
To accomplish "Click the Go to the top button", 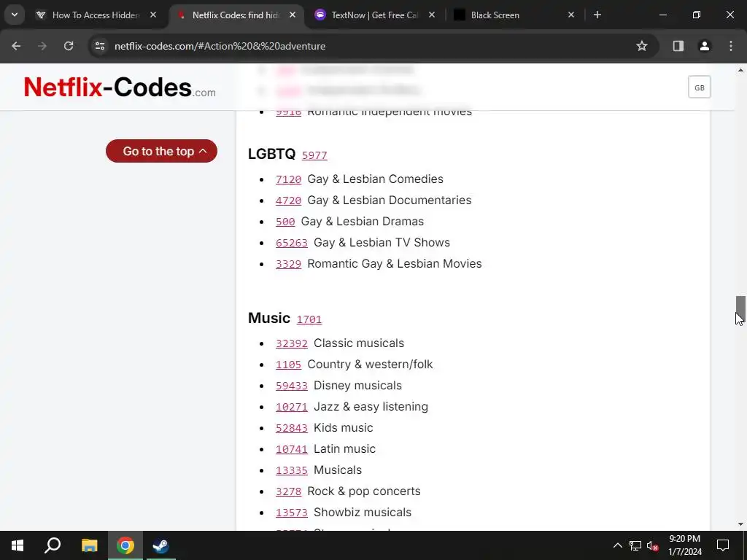I will 161,151.
